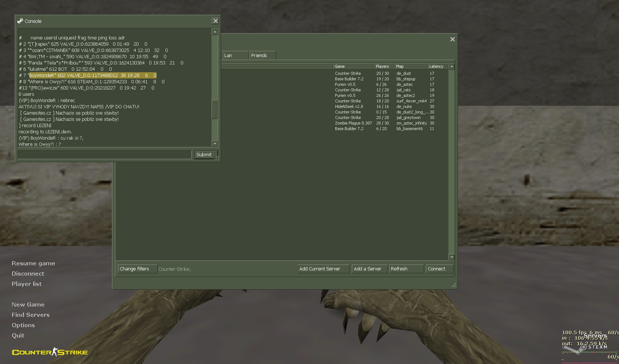Open Find Servers from menu
This screenshot has height=364, width=619.
(x=31, y=315)
